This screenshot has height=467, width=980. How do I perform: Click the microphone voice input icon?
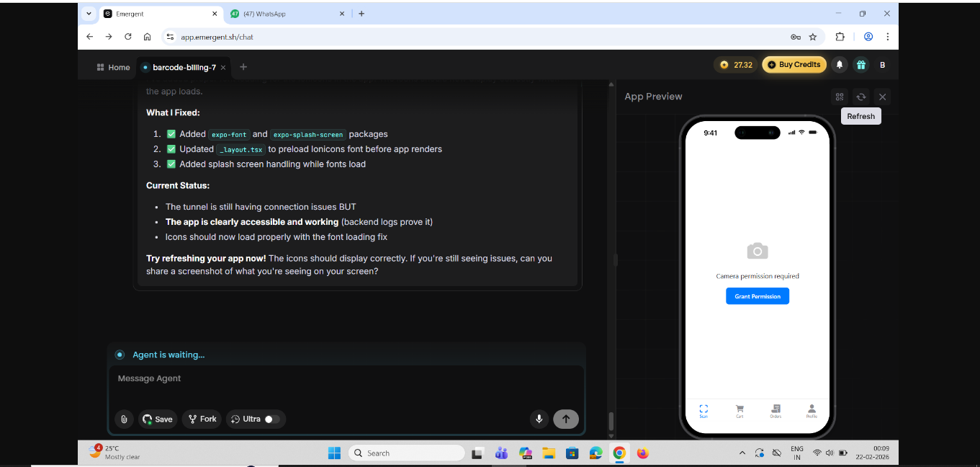point(539,419)
